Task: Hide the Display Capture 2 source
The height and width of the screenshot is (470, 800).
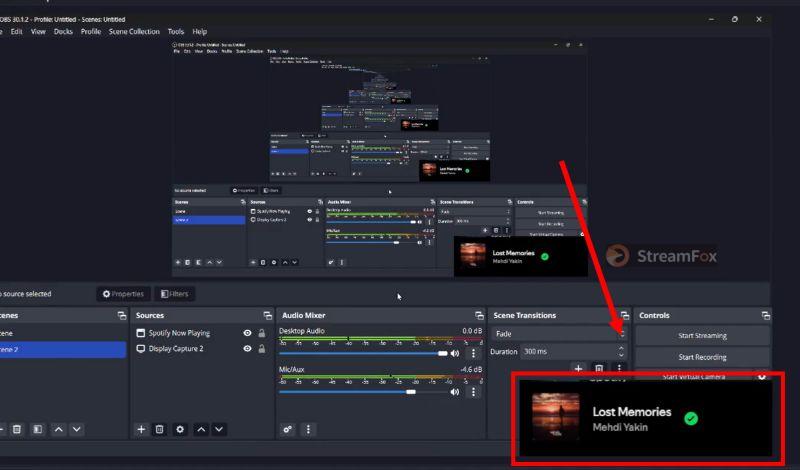Action: point(247,349)
